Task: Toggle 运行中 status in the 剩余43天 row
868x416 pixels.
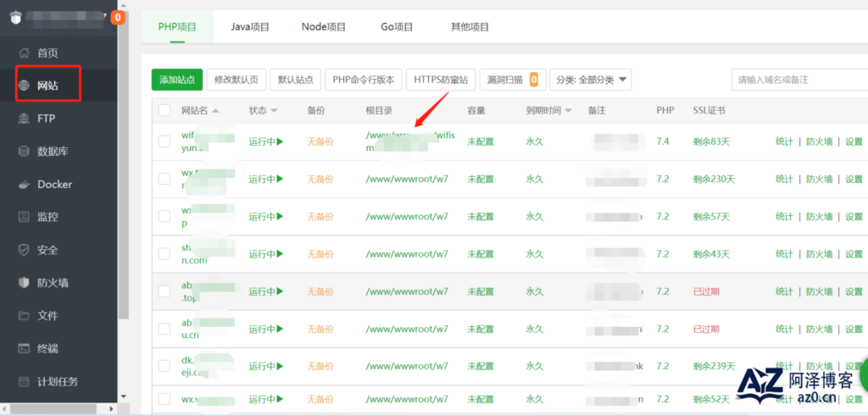Action: click(266, 254)
